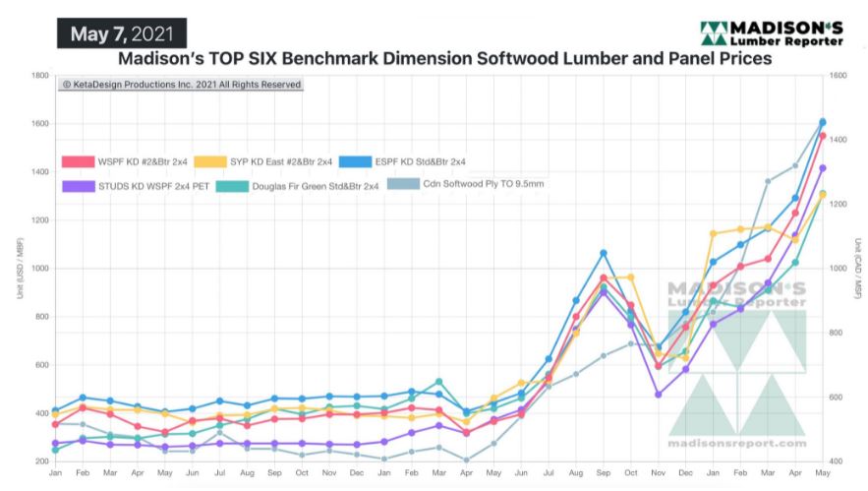Click the 200 label on the USD axis
This screenshot has height=491, width=868.
click(41, 461)
